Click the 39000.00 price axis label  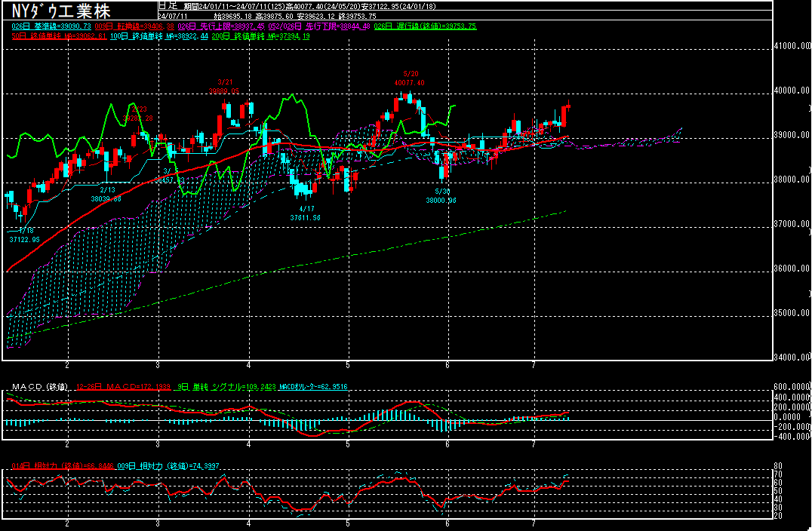click(792, 135)
